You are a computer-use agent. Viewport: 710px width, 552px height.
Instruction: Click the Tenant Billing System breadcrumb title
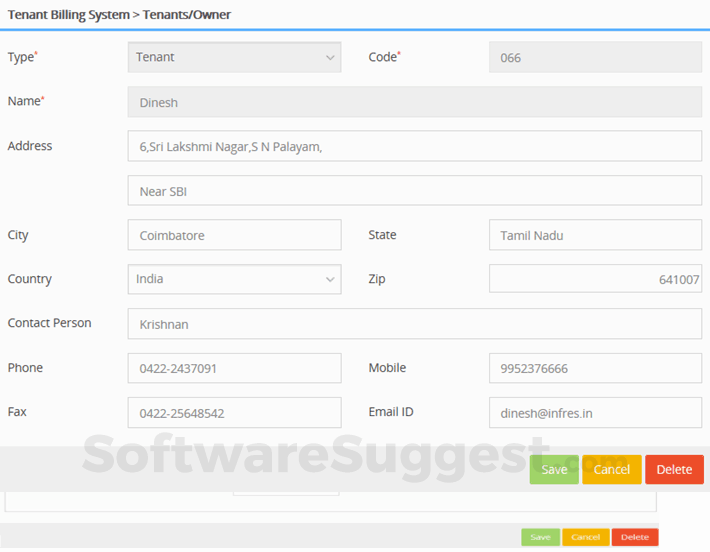[x=69, y=14]
